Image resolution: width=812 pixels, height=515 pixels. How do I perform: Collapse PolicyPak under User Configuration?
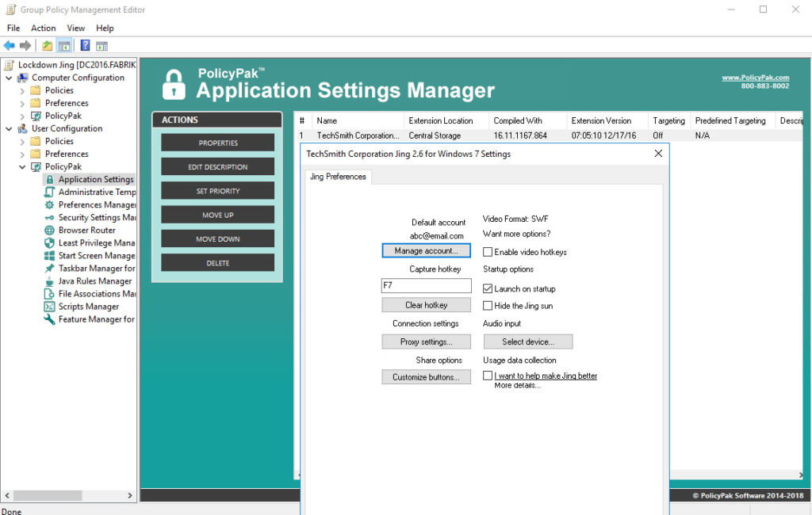(x=22, y=166)
